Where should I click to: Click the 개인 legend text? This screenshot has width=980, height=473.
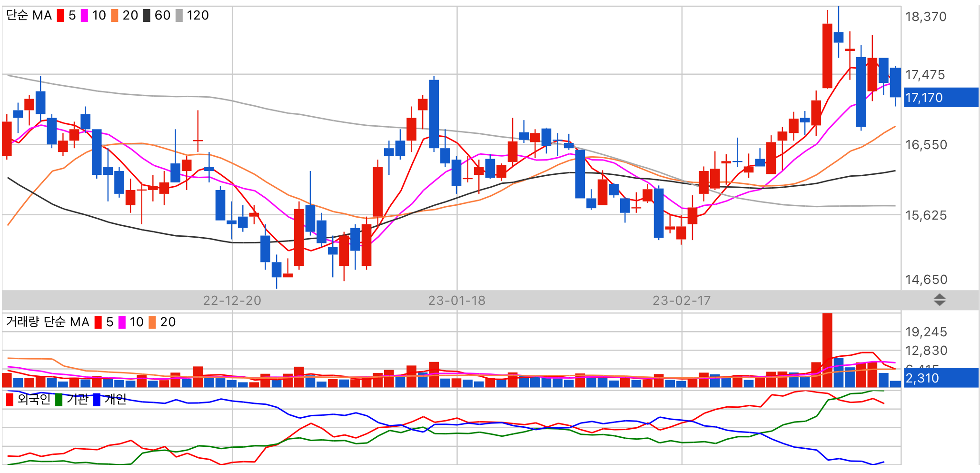pos(116,399)
